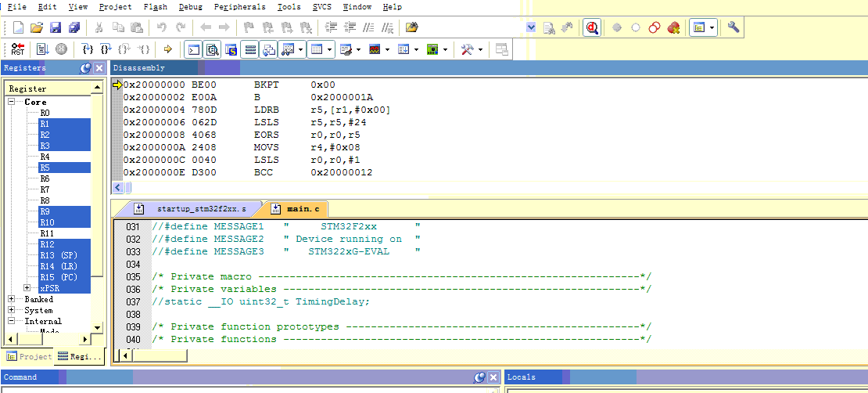The height and width of the screenshot is (393, 868).
Task: Select the R13 (SP) register row
Action: [64, 255]
